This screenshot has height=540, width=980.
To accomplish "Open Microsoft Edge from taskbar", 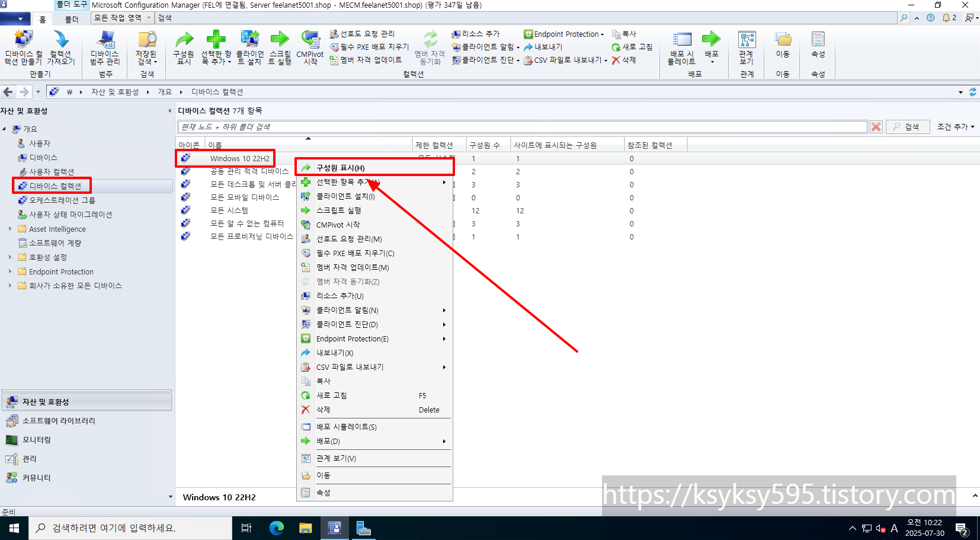I will [277, 528].
